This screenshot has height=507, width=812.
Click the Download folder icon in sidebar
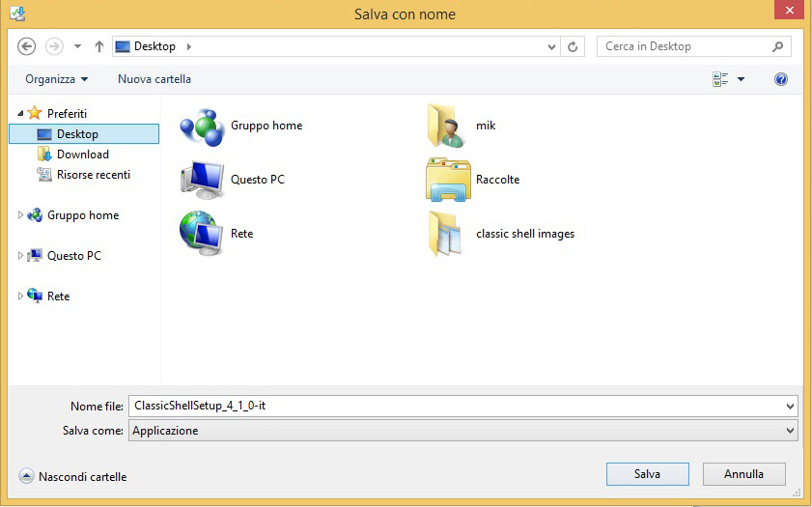click(x=44, y=154)
